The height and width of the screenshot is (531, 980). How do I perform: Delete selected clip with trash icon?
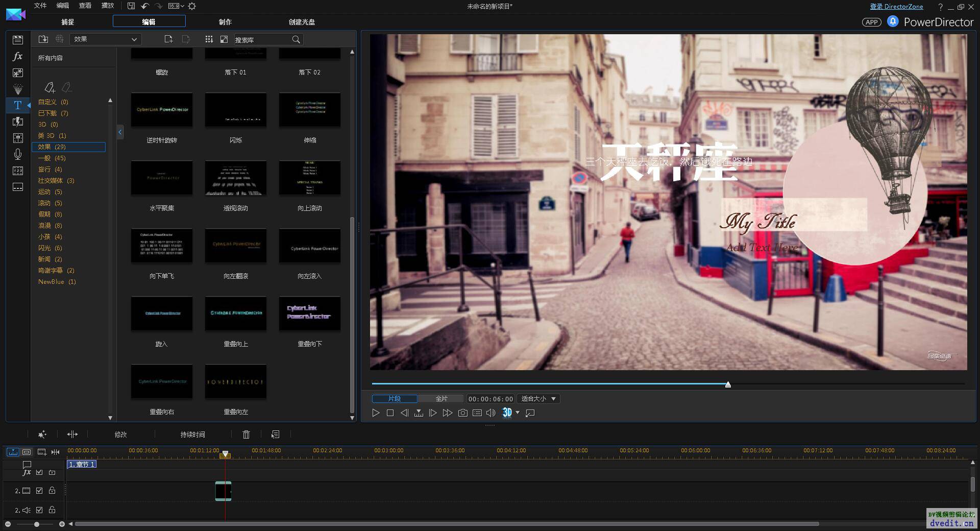(246, 435)
